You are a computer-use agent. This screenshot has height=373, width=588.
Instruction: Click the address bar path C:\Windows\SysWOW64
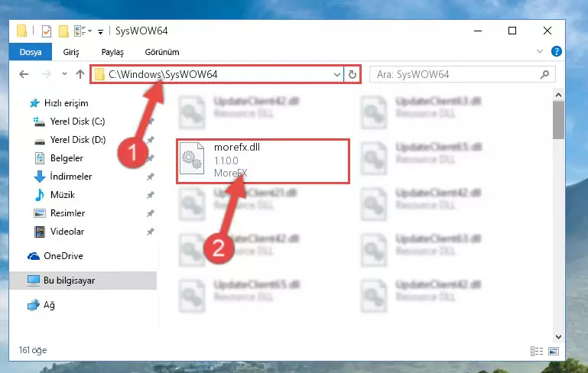[163, 74]
